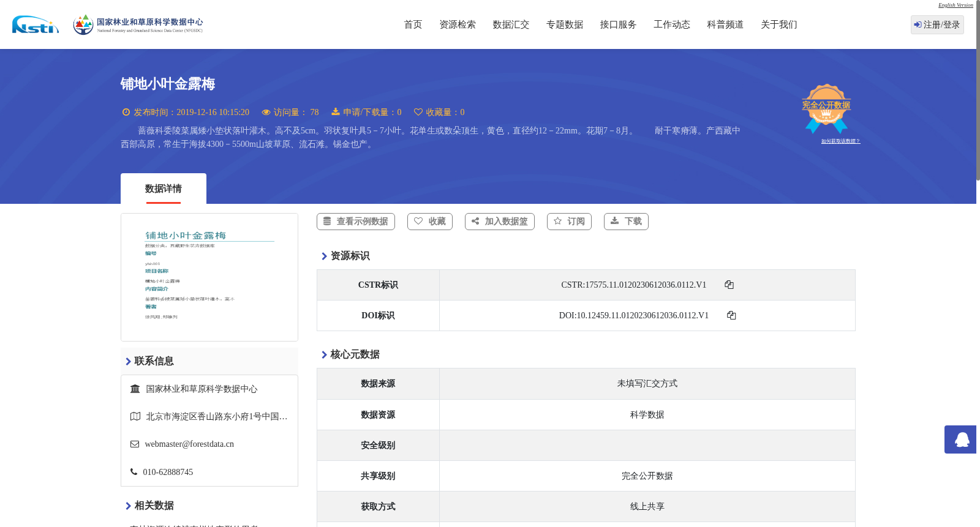Click the 未填写汇交方式 cell

[x=647, y=383]
